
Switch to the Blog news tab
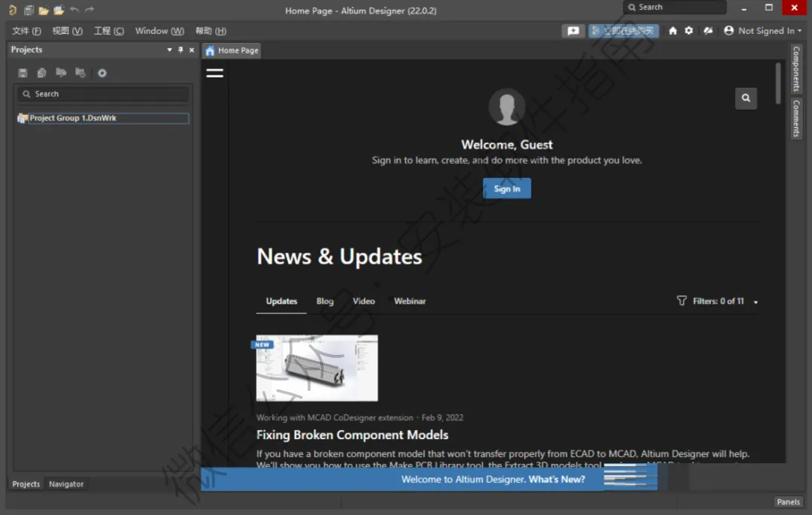pos(326,301)
